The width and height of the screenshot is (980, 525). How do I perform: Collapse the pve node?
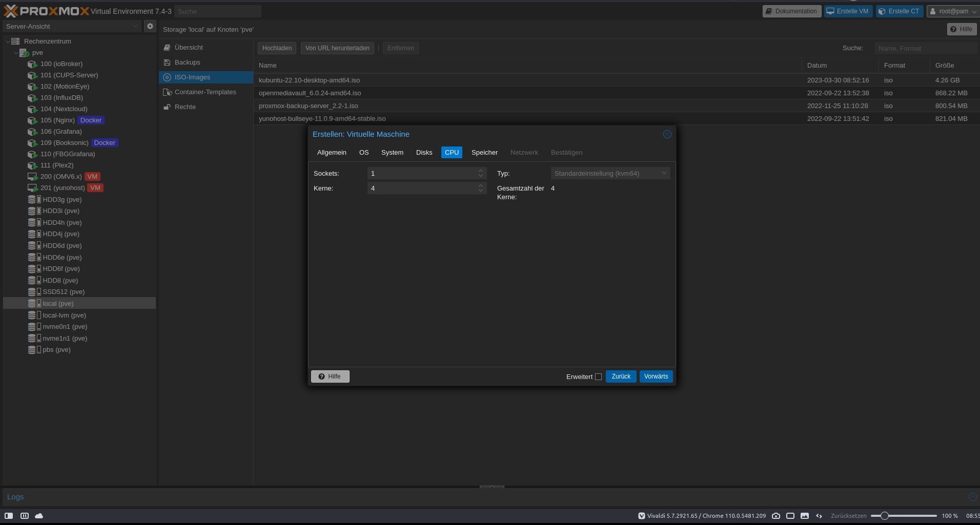[16, 53]
